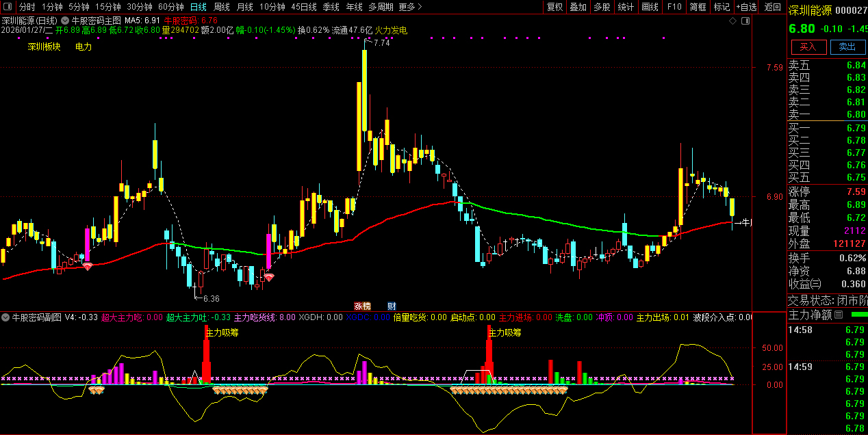The image size is (868, 435).
Task: Click the 买入 buy button
Action: [808, 47]
